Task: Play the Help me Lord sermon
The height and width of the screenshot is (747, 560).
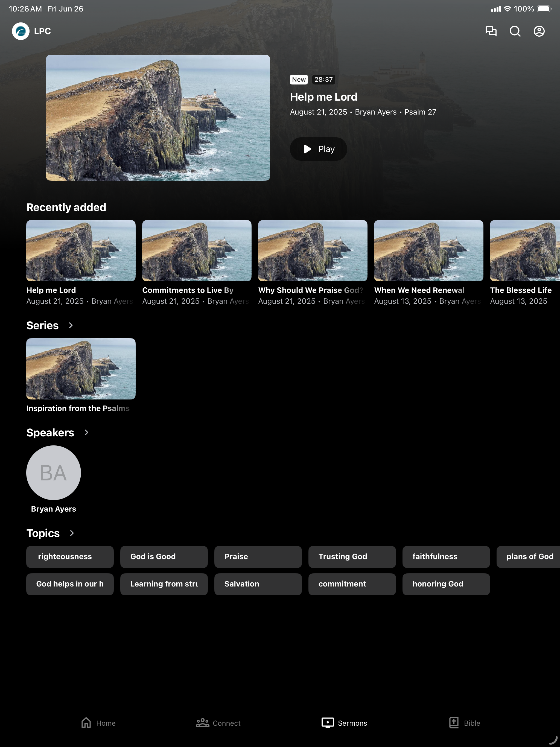Action: click(x=318, y=149)
